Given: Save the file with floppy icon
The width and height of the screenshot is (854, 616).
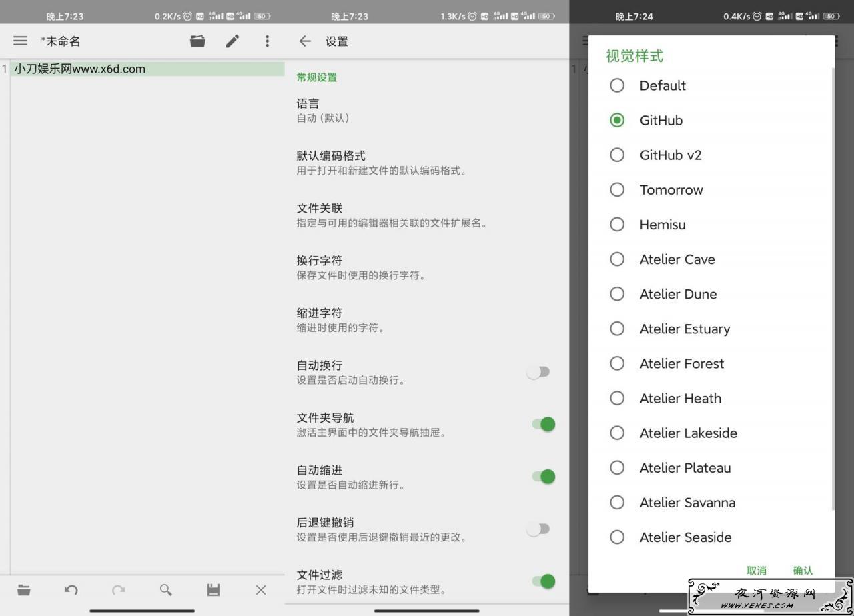Looking at the screenshot, I should tap(213, 589).
